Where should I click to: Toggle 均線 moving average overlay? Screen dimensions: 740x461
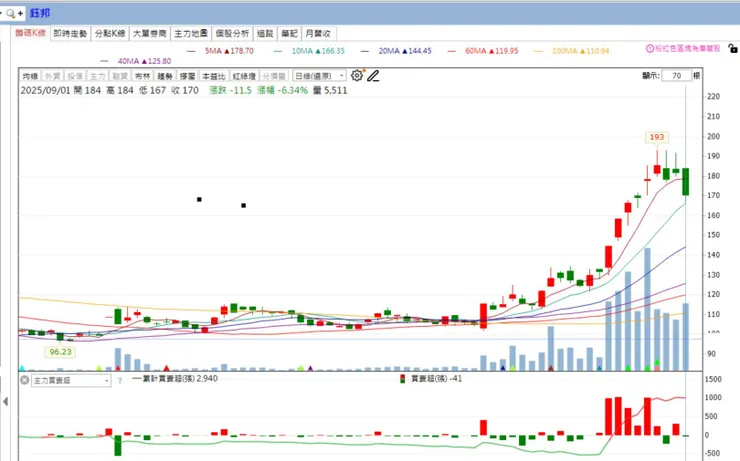tap(30, 76)
